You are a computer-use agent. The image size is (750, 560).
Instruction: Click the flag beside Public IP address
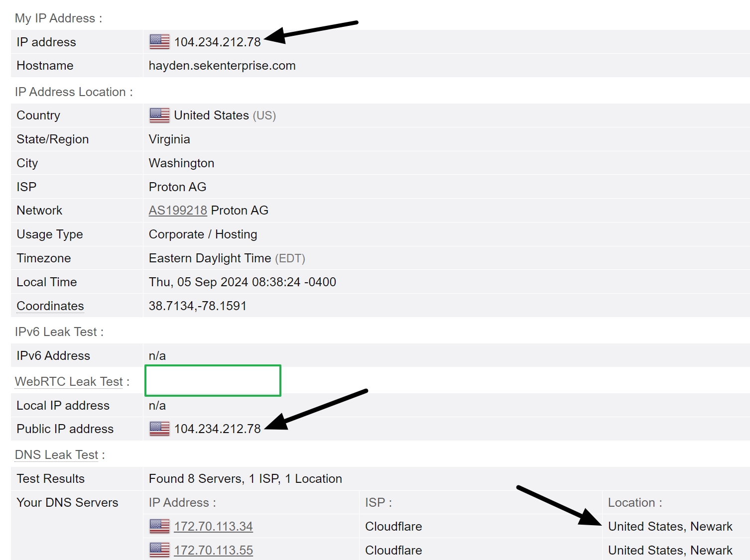coord(158,429)
